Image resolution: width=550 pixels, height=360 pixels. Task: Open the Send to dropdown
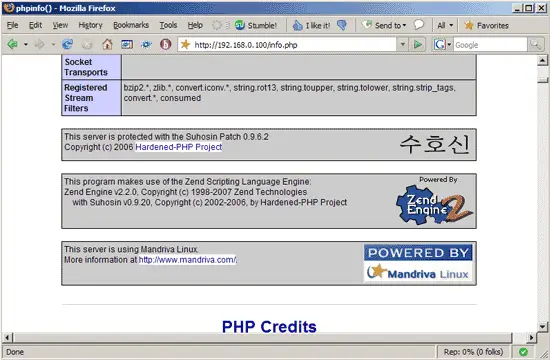pos(384,25)
